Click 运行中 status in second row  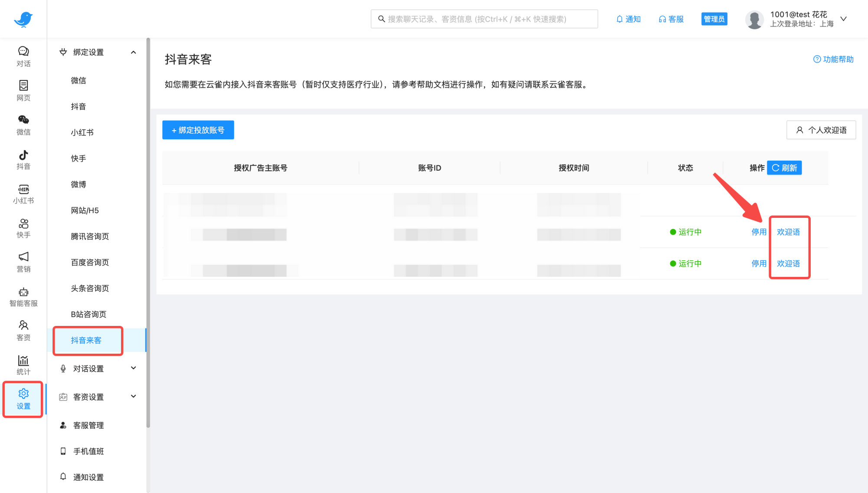(686, 264)
